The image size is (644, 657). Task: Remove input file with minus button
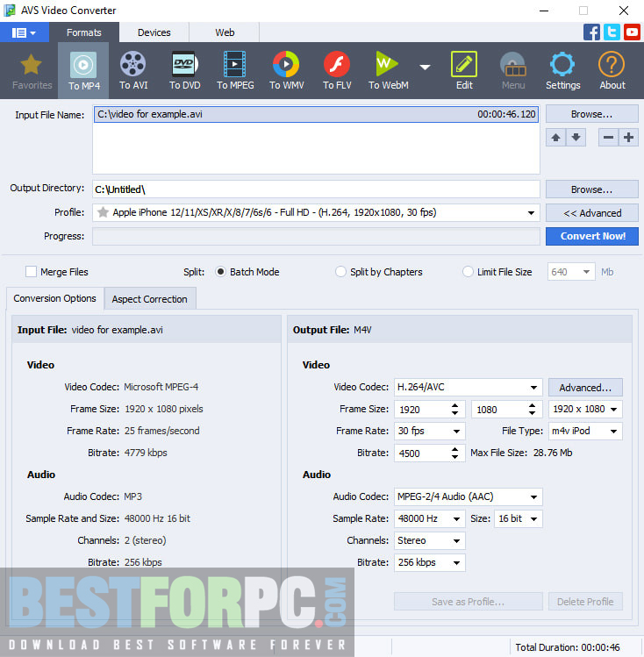pos(608,138)
